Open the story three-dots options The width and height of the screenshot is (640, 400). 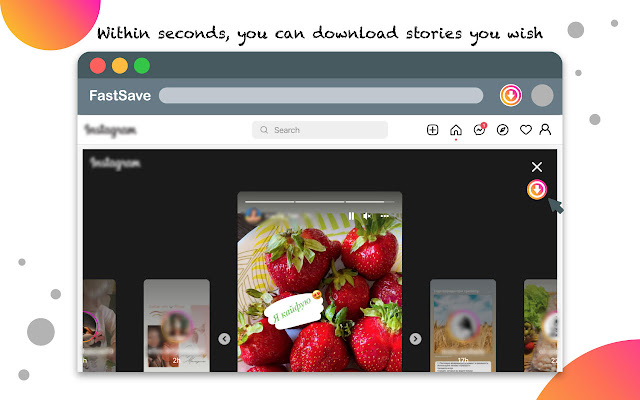tap(384, 216)
